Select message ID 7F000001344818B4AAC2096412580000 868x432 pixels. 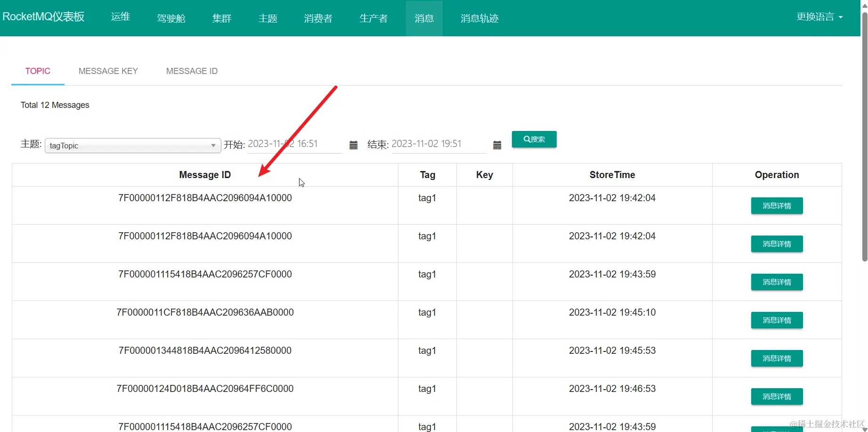[205, 350]
